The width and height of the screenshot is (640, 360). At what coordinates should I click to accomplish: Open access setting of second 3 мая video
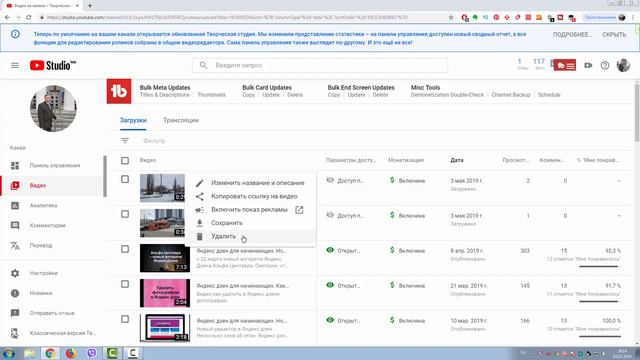tap(345, 216)
